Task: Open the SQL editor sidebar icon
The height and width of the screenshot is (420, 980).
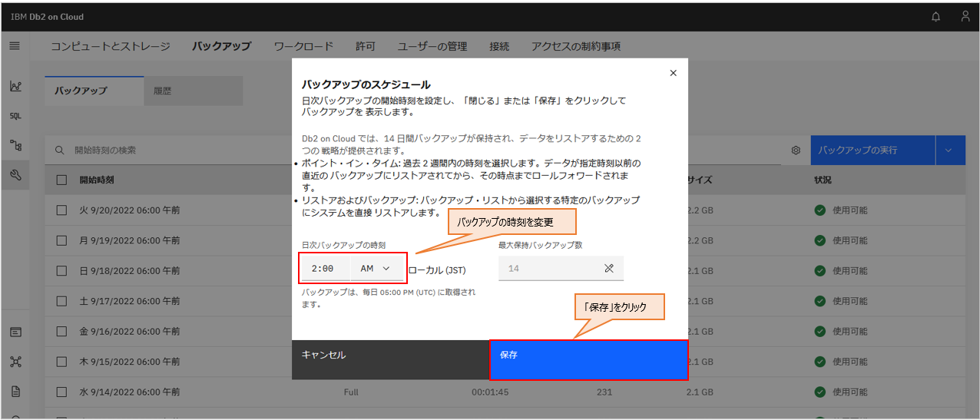Action: [15, 116]
